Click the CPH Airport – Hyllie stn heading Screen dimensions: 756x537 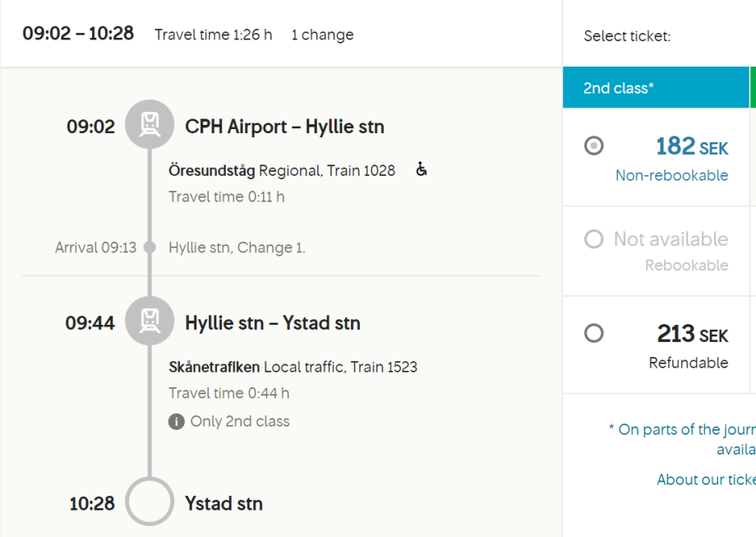[x=284, y=127]
